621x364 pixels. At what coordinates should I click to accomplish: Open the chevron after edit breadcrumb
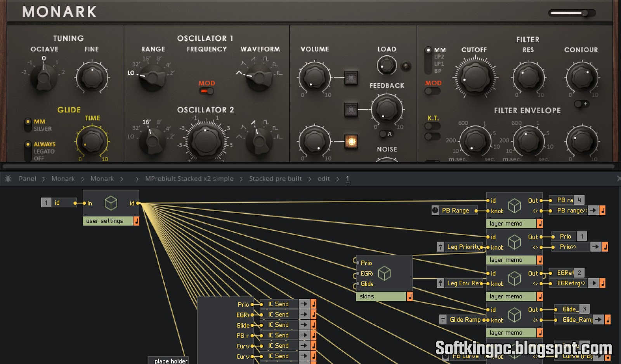point(338,179)
